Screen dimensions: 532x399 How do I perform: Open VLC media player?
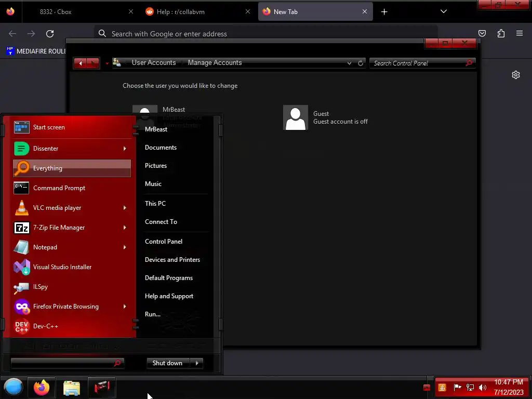pos(72,208)
